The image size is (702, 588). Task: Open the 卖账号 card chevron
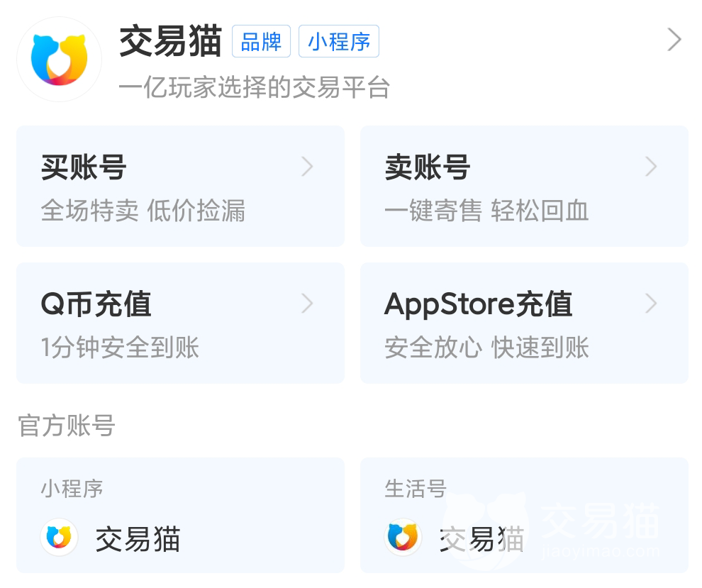click(x=651, y=167)
